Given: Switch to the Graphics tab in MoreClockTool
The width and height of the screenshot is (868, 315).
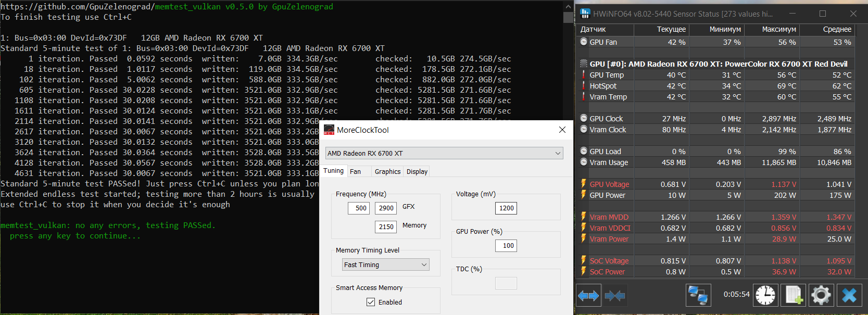Looking at the screenshot, I should (x=387, y=171).
